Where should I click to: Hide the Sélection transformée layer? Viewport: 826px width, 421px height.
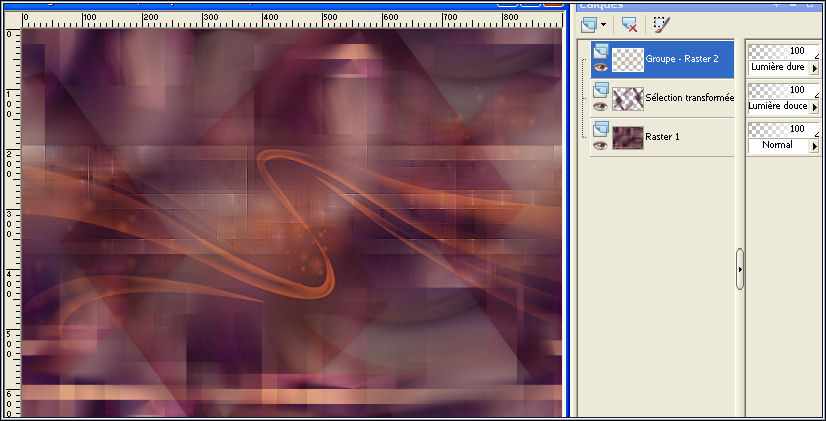[601, 106]
